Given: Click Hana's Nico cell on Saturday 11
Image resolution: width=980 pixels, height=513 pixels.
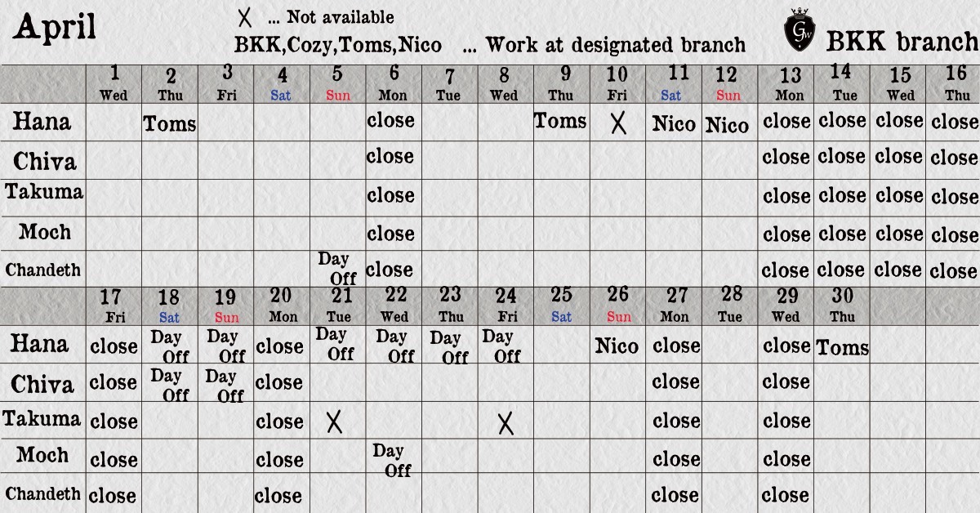Looking at the screenshot, I should pyautogui.click(x=674, y=124).
